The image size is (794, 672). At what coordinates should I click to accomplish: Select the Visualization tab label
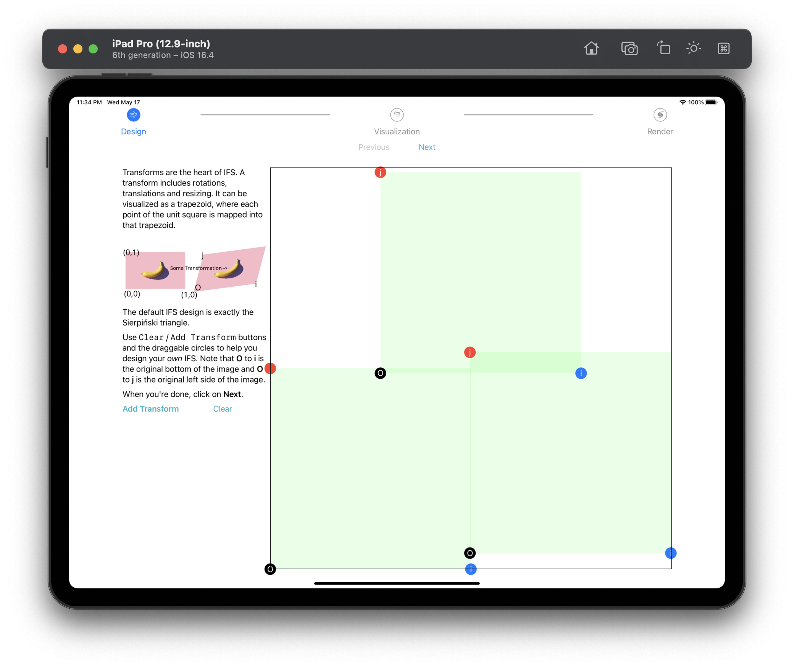[397, 132]
